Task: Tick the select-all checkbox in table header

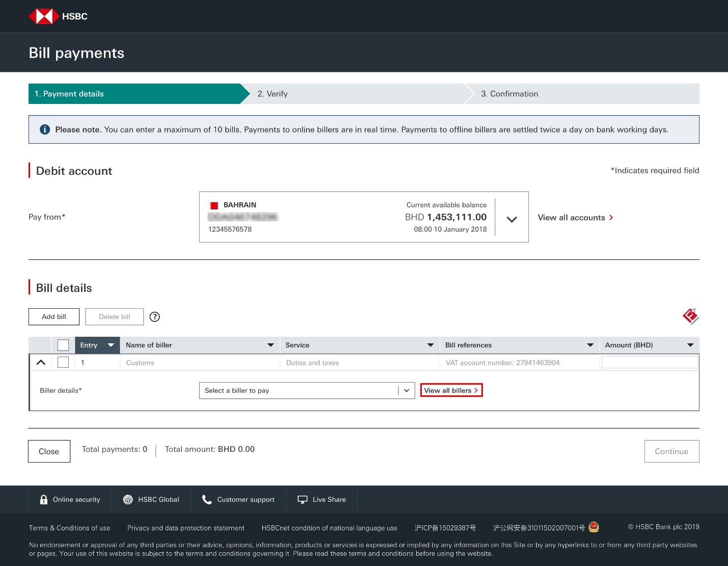Action: pyautogui.click(x=63, y=345)
